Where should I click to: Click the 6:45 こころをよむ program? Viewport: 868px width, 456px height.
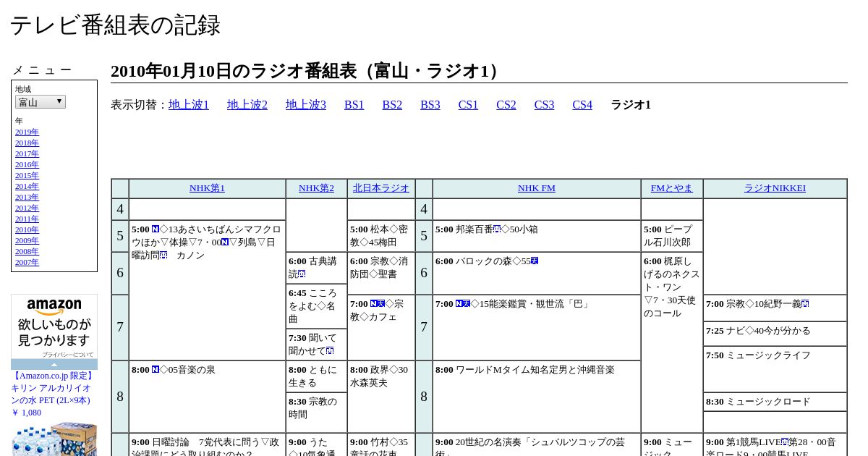[x=316, y=306]
